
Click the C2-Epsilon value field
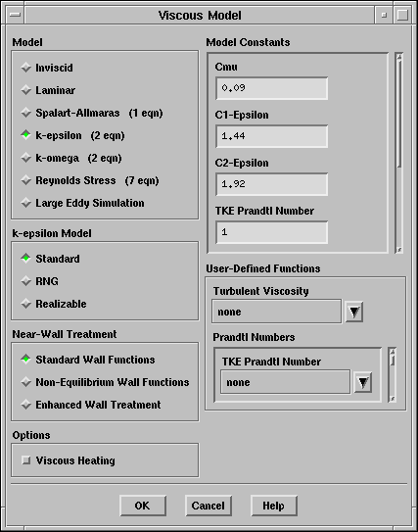click(x=272, y=184)
